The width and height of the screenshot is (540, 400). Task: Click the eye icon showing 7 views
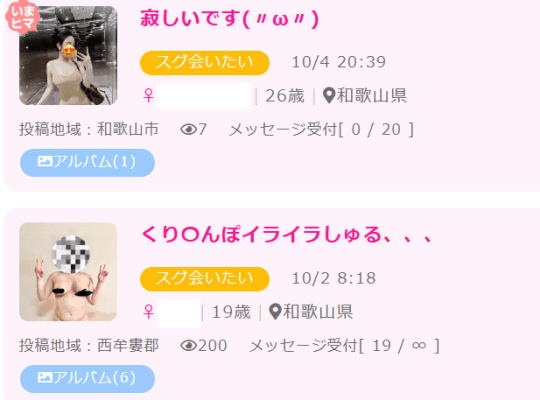(188, 130)
